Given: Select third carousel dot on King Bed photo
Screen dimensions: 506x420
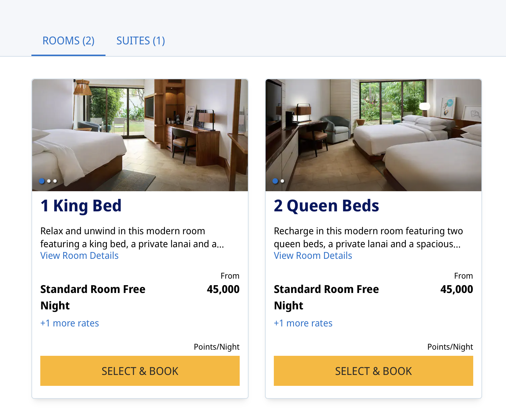Looking at the screenshot, I should click(55, 181).
